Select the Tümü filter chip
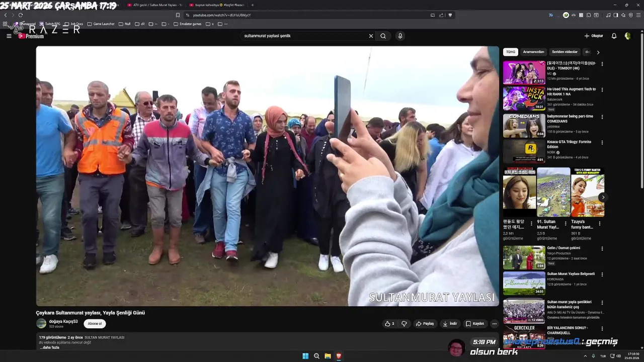The width and height of the screenshot is (644, 362). (x=511, y=52)
